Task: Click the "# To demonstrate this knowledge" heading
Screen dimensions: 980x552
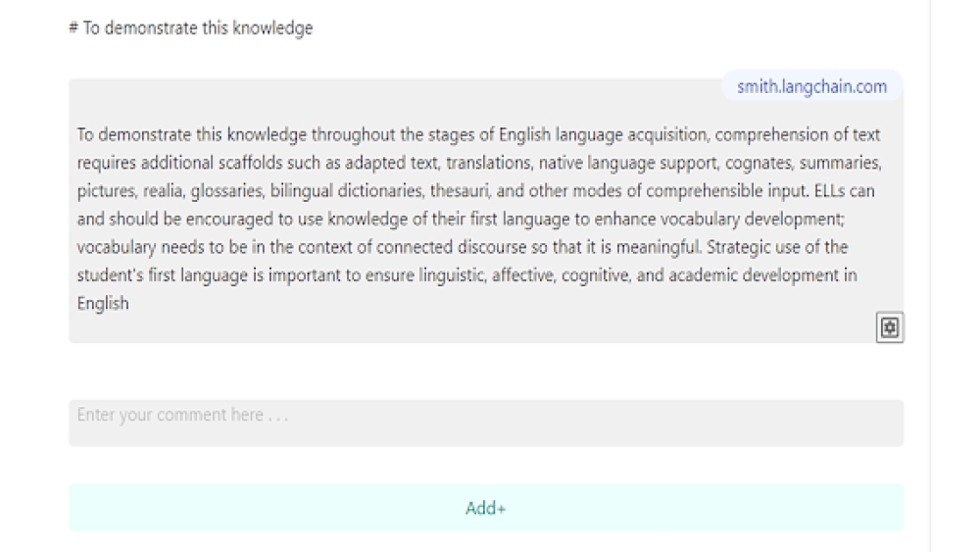Action: tap(190, 28)
